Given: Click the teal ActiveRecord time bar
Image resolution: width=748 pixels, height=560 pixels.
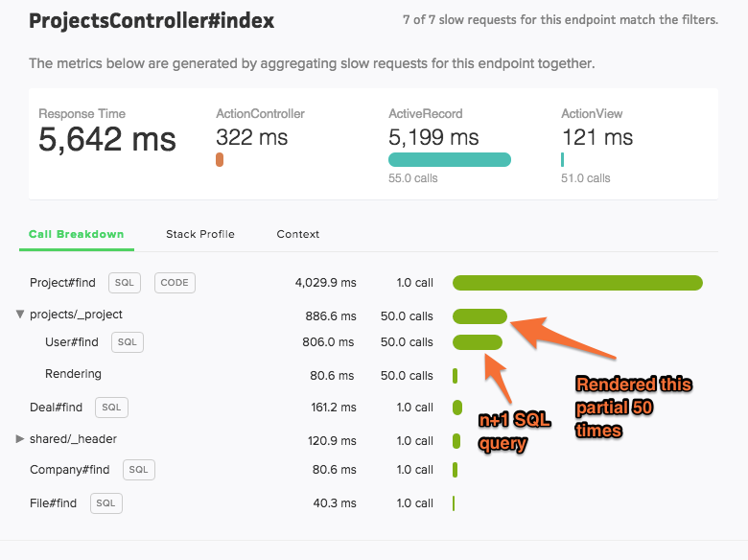Looking at the screenshot, I should [450, 159].
